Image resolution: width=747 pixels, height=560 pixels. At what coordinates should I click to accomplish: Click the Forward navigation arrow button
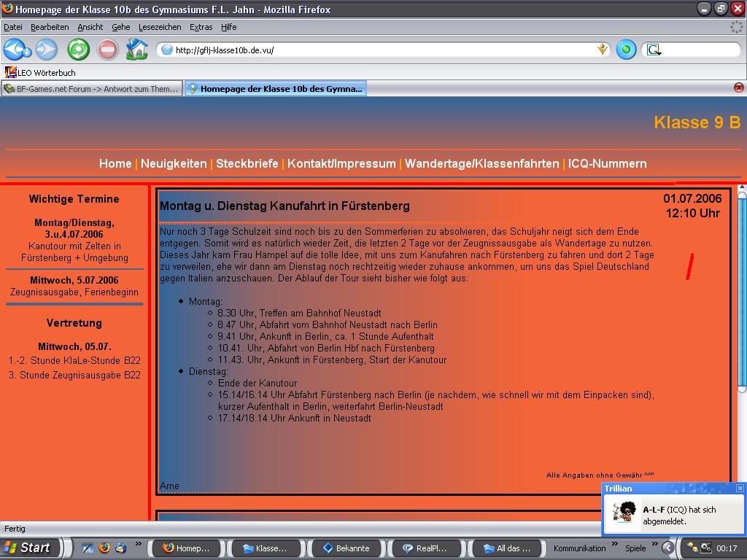(x=46, y=50)
